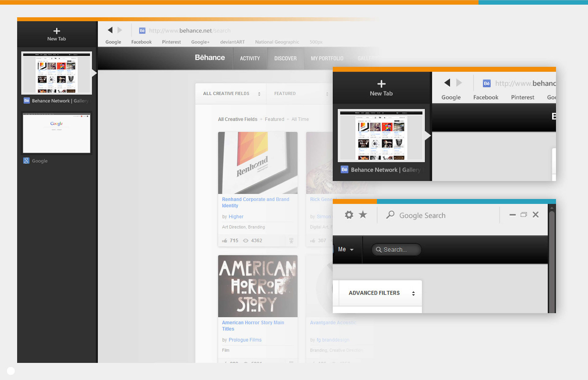Click the Behance favicon in the main address bar

click(142, 31)
